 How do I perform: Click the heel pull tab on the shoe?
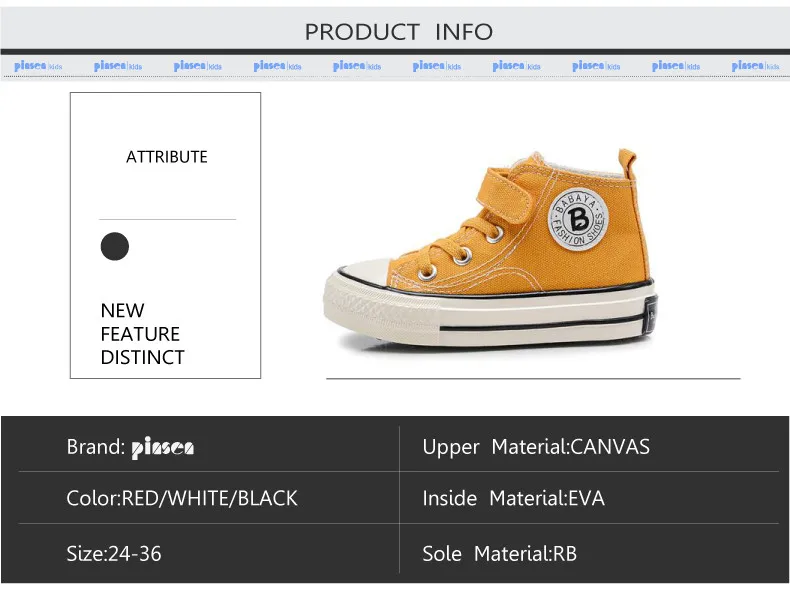tap(628, 163)
